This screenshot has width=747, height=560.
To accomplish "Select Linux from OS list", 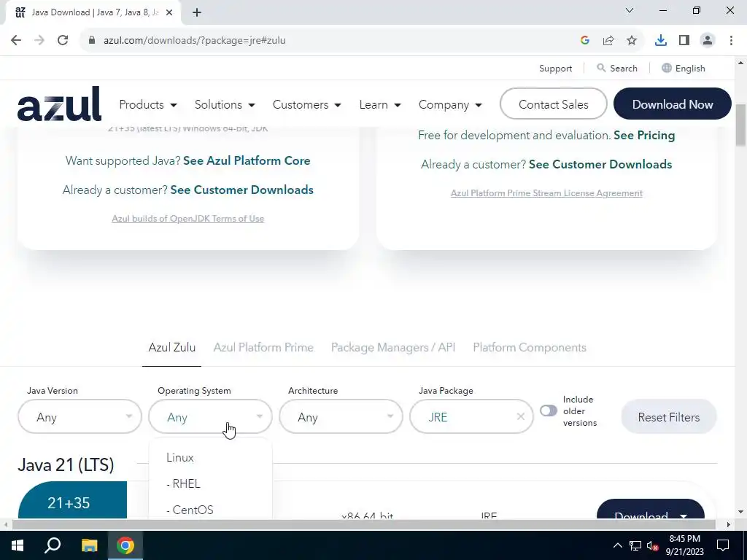I will (x=180, y=458).
